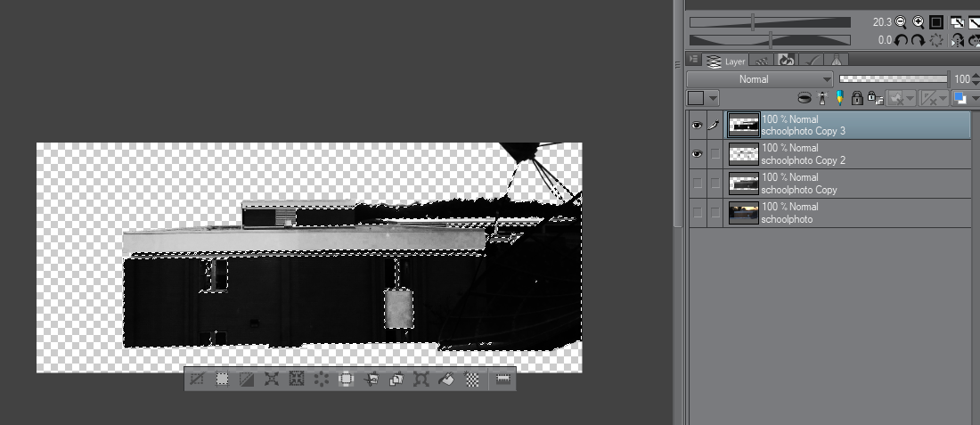
Task: Click the Reset rotation dashed circle icon
Action: point(936,41)
